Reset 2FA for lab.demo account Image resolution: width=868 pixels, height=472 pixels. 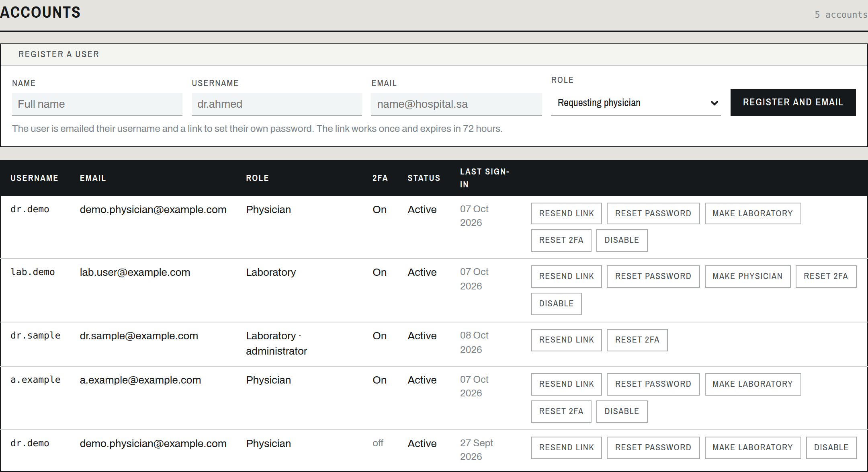826,276
